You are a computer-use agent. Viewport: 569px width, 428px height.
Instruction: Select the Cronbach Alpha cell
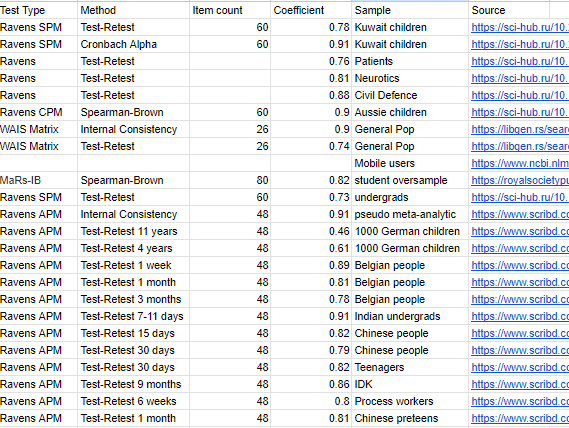point(134,44)
